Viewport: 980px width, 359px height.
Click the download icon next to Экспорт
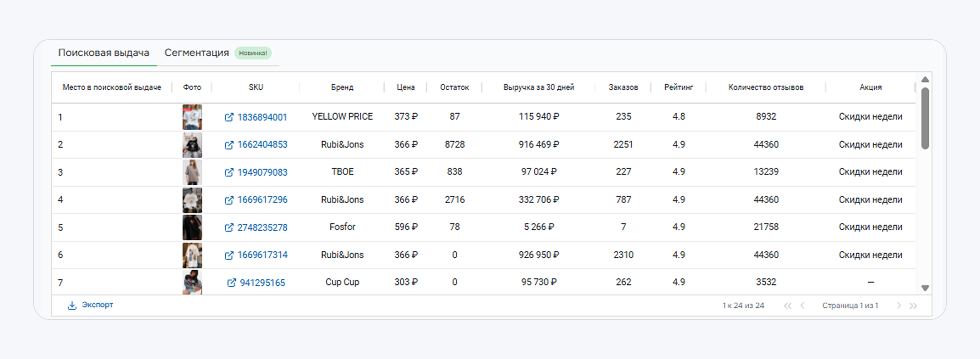point(72,305)
